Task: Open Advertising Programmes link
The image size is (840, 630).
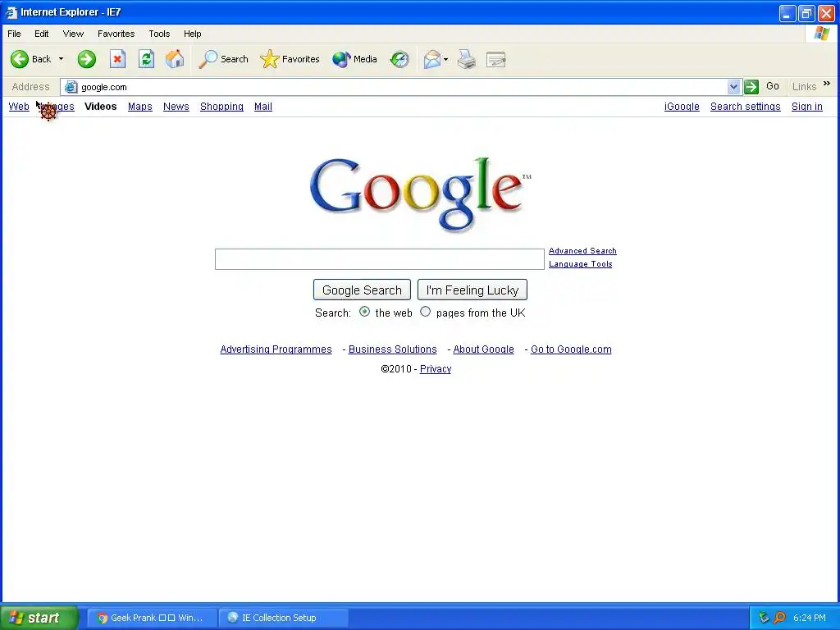Action: click(276, 349)
